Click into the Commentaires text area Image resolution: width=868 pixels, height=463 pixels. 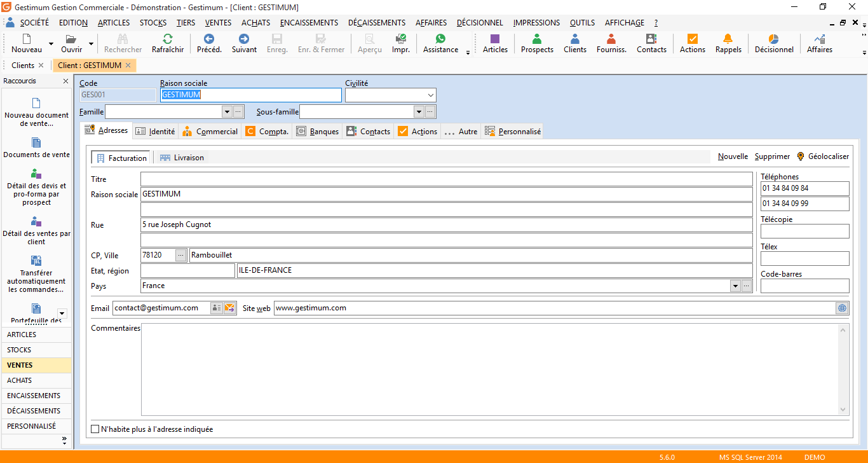point(490,370)
